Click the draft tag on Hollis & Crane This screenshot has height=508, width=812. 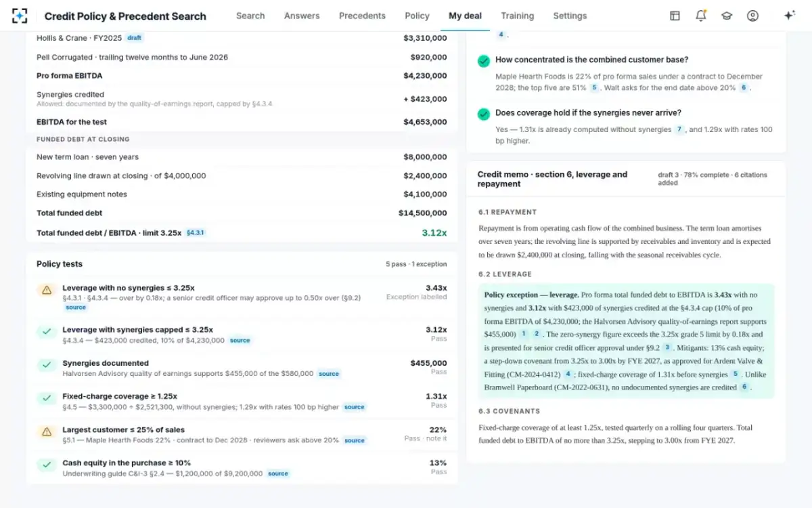pyautogui.click(x=135, y=38)
